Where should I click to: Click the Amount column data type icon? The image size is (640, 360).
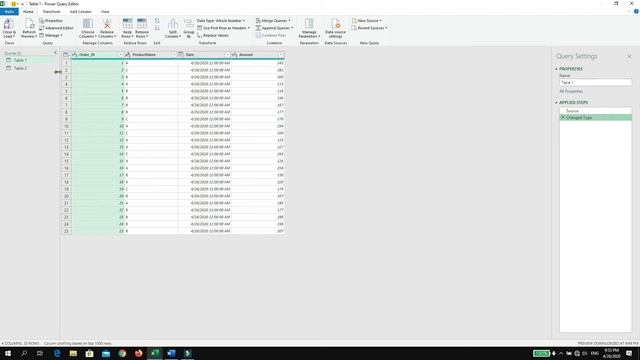tap(235, 54)
